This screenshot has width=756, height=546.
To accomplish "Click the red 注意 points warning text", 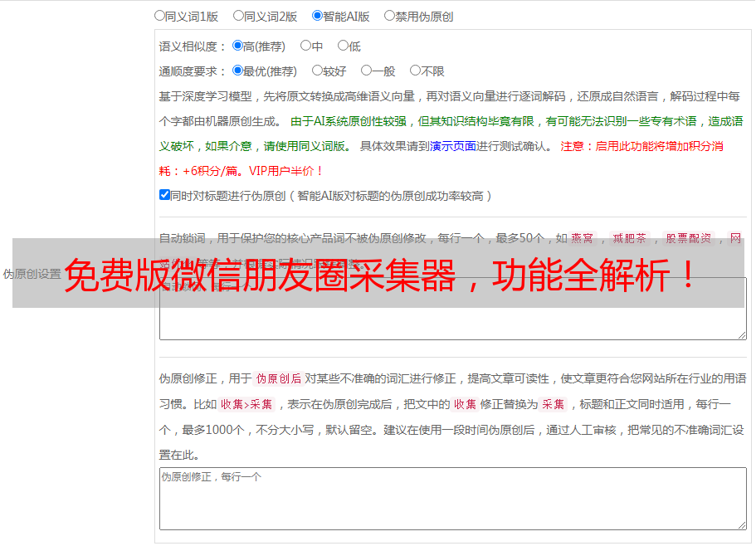I will [441, 158].
